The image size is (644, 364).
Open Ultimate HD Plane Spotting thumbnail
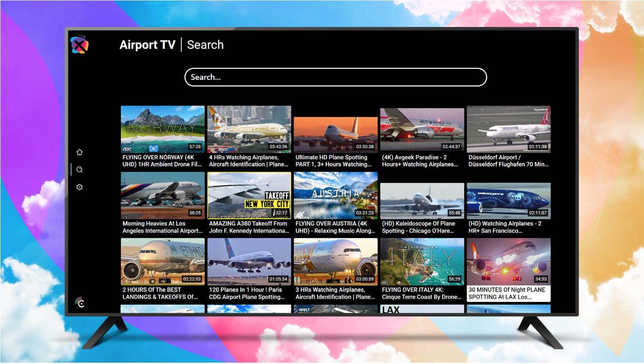336,134
